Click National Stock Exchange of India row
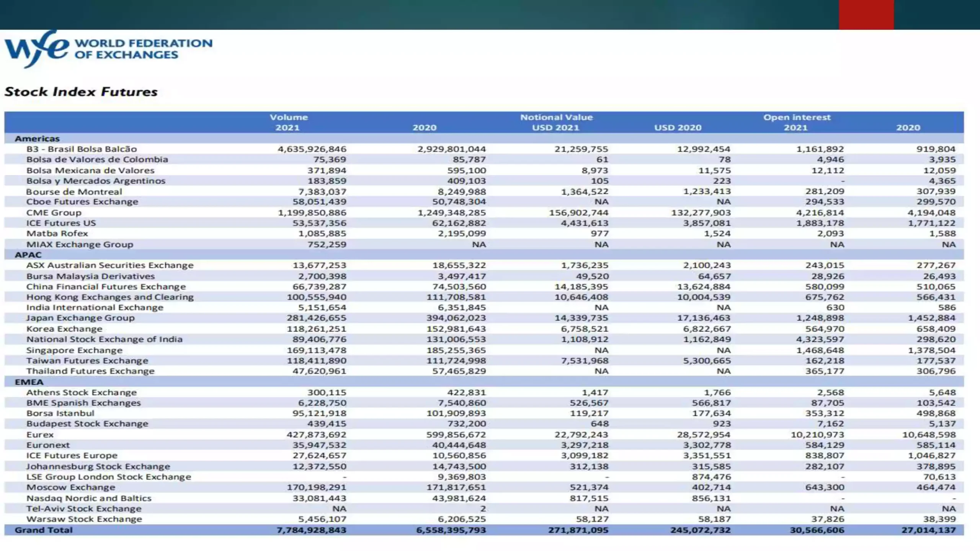 (x=484, y=339)
